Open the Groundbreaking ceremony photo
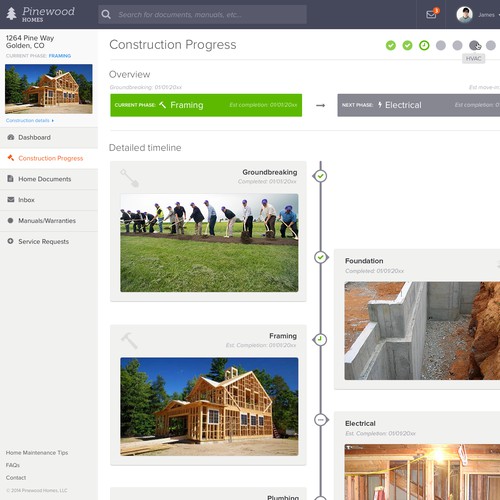Image resolution: width=500 pixels, height=500 pixels. (x=209, y=243)
